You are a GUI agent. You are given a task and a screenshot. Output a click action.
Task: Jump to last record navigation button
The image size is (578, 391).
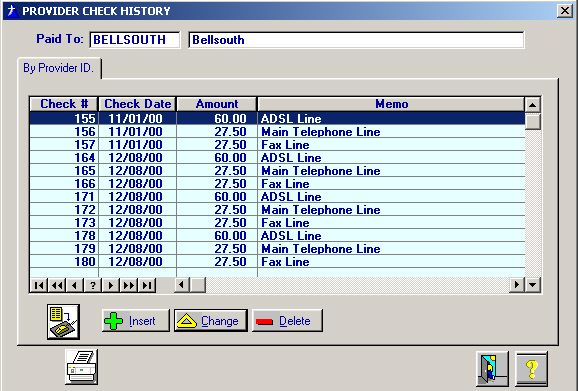[x=147, y=285]
